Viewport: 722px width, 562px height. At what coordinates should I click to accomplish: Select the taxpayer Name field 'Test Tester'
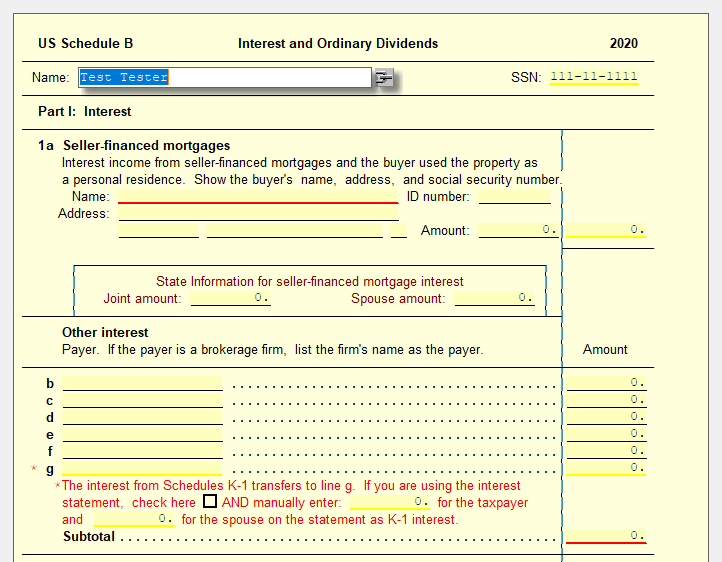click(x=225, y=77)
